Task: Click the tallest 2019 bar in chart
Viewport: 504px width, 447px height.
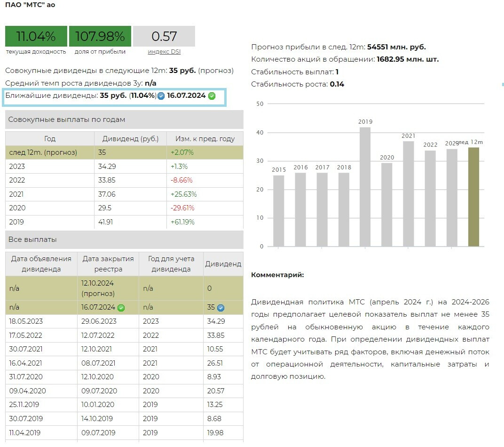Action: 365,188
